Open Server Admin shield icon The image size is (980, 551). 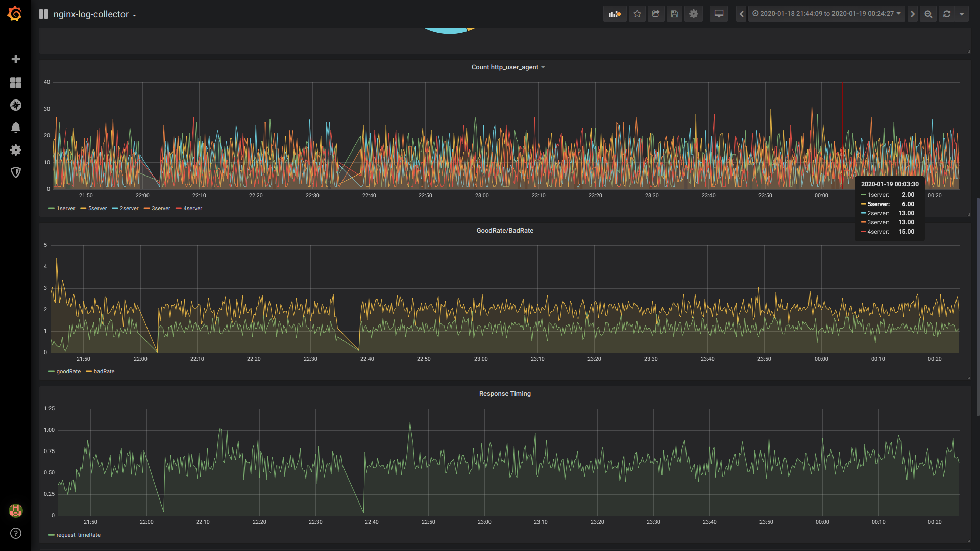pos(16,172)
